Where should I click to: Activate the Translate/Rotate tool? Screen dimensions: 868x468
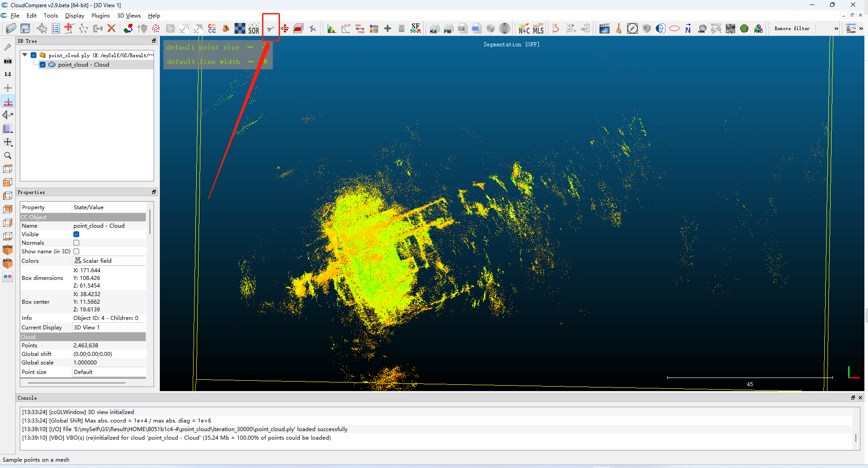click(285, 29)
